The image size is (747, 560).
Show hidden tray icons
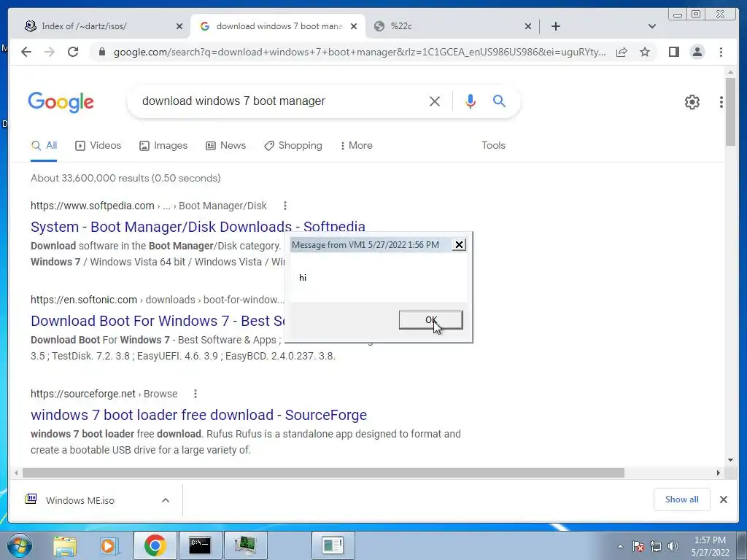pyautogui.click(x=620, y=546)
